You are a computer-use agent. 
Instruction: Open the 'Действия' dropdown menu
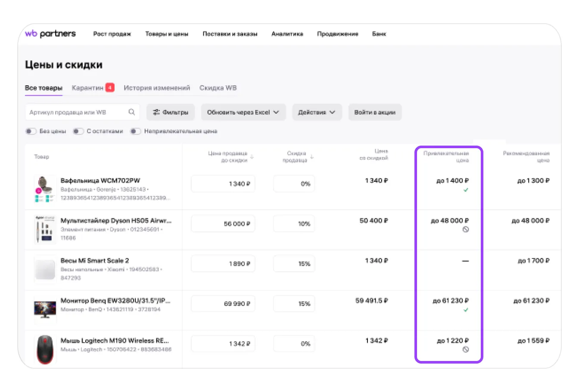coord(317,112)
